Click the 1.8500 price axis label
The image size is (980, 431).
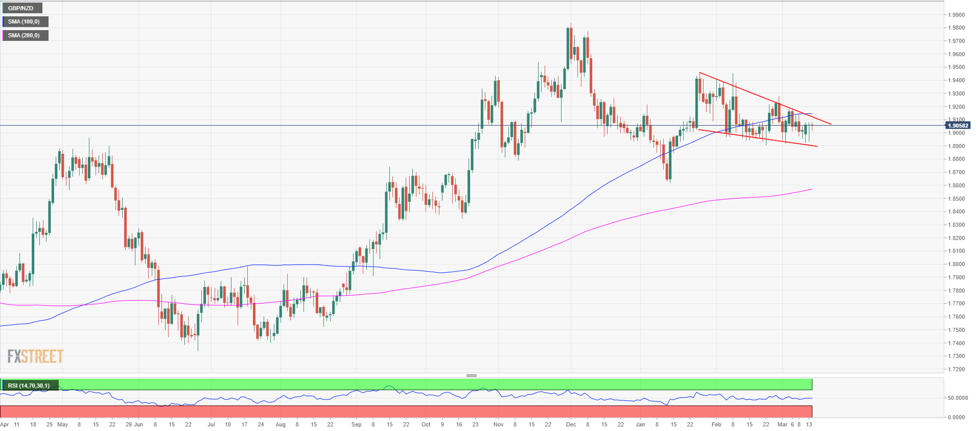(957, 199)
